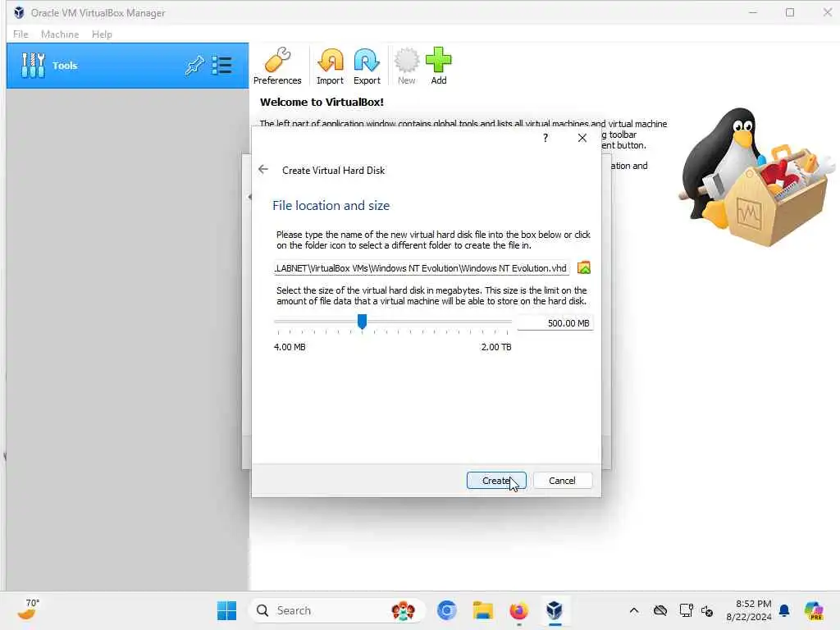Image resolution: width=840 pixels, height=630 pixels.
Task: Click the Cancel button
Action: coord(563,481)
